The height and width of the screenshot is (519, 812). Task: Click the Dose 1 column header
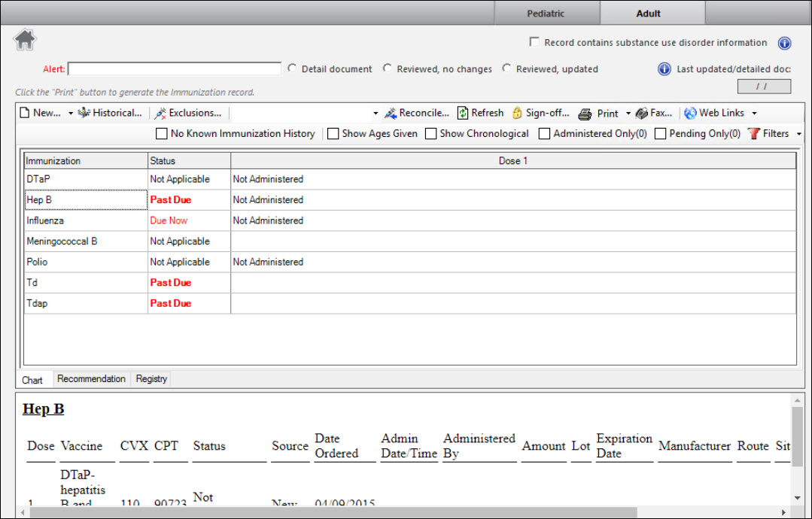click(513, 161)
